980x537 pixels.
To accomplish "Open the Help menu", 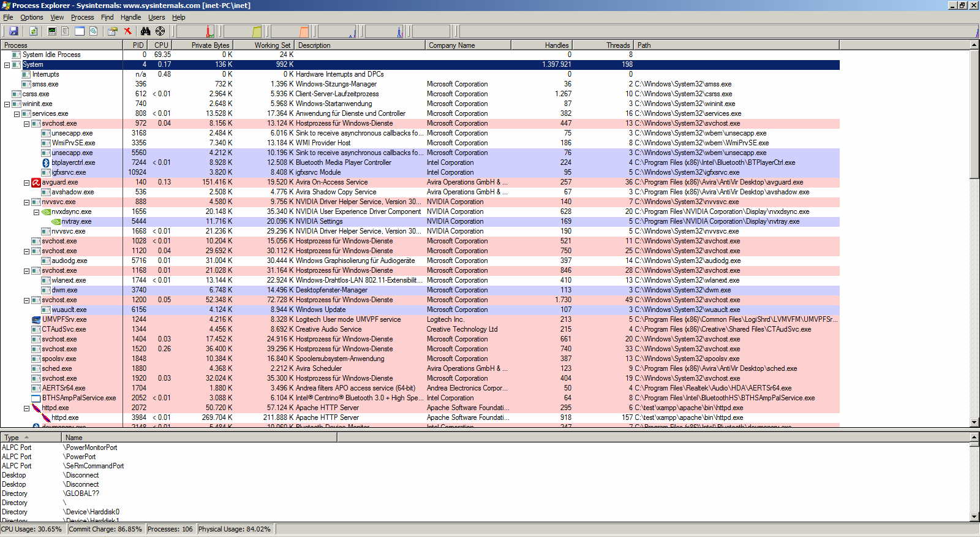I will pyautogui.click(x=178, y=17).
